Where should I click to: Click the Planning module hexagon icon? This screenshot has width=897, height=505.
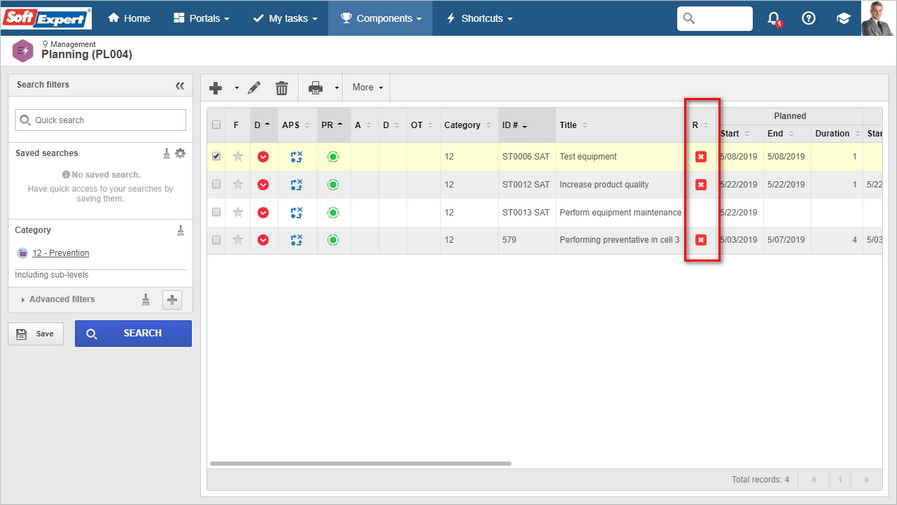pyautogui.click(x=22, y=51)
